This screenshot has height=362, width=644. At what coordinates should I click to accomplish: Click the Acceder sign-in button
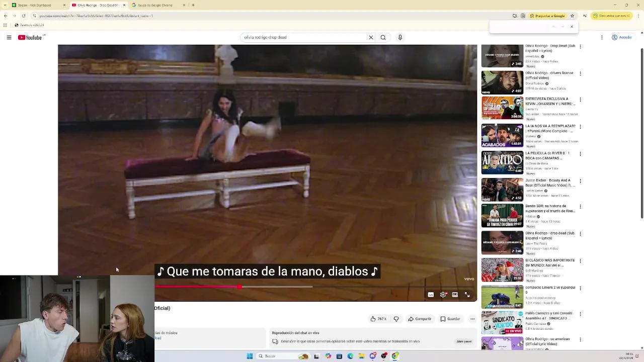(621, 37)
